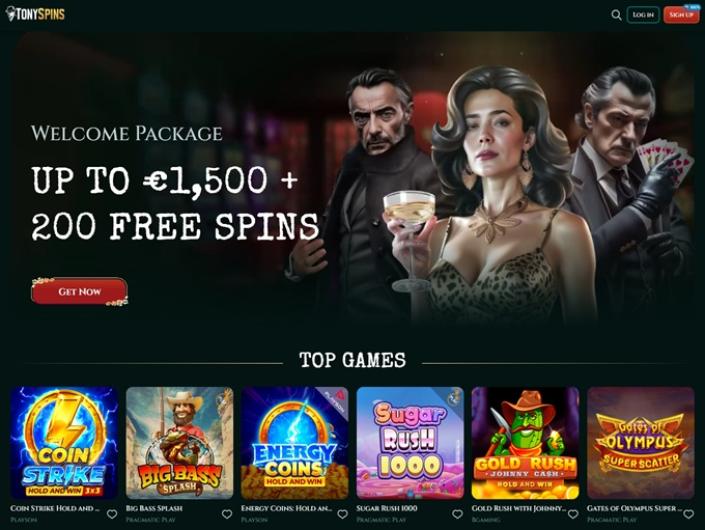Open the search magnifier icon
705x530 pixels.
(x=616, y=15)
